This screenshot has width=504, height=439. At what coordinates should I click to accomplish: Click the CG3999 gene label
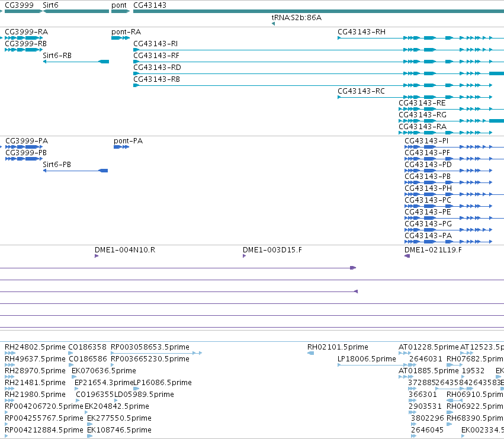point(19,5)
